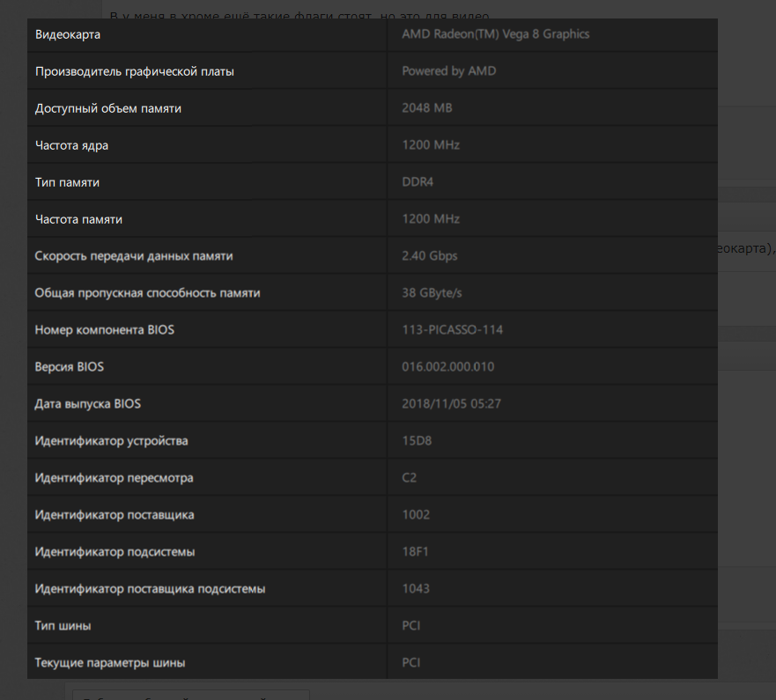Click the "Частота ядра" row label

coord(72,145)
